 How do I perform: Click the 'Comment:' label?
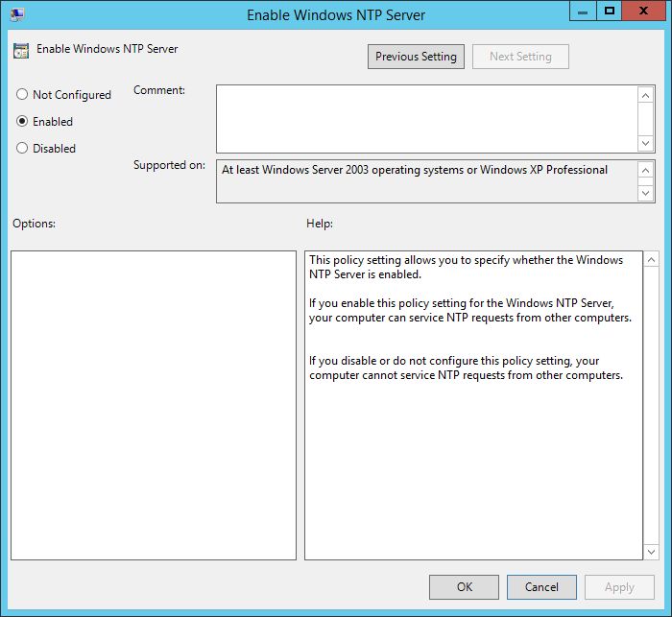pos(159,90)
